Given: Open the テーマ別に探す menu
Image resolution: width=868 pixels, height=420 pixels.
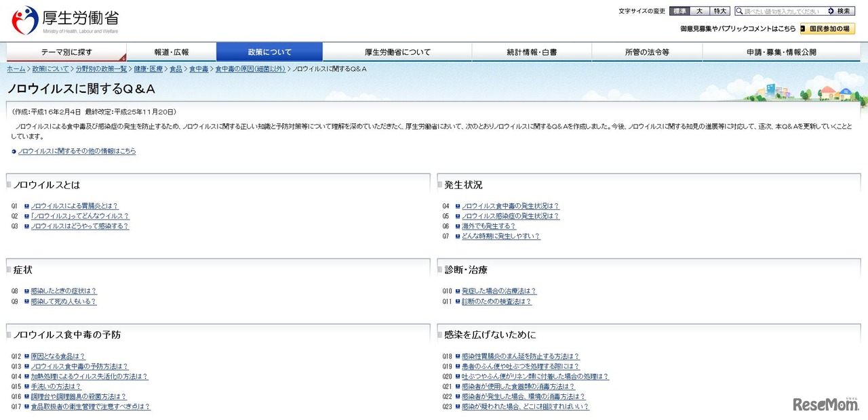Looking at the screenshot, I should point(64,51).
